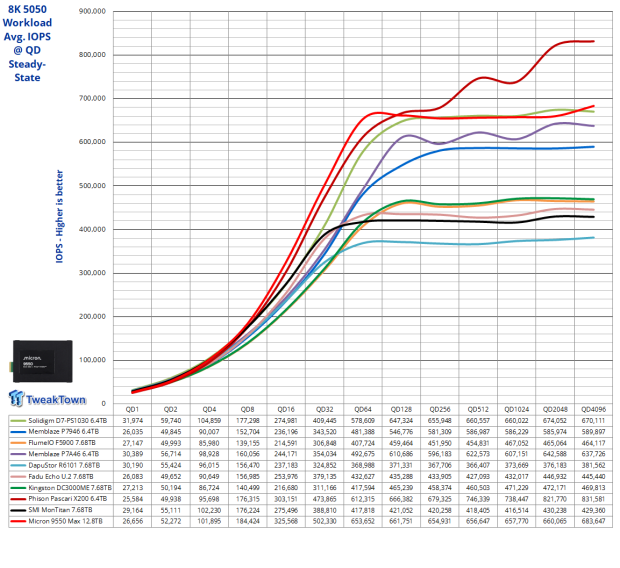The image size is (620, 568).
Task: Click the SMI MonTitan QD2048 value 430,238
Action: tap(555, 510)
